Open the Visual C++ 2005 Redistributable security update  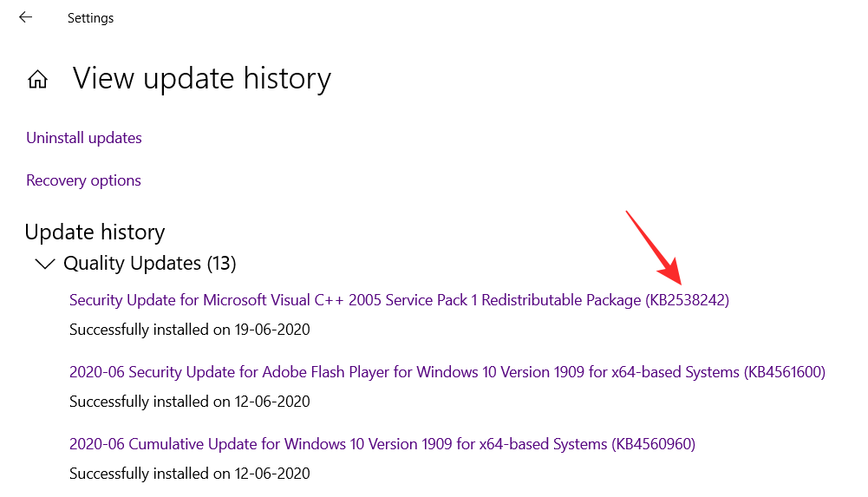click(x=356, y=300)
